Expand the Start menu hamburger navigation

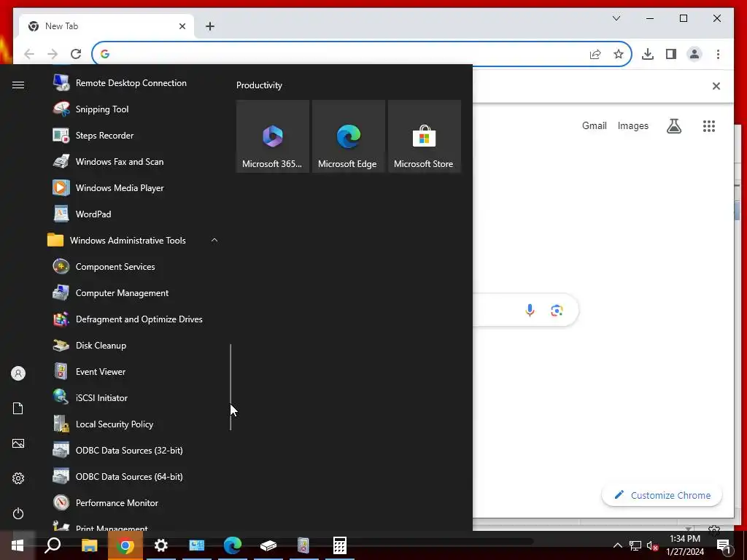coord(18,85)
